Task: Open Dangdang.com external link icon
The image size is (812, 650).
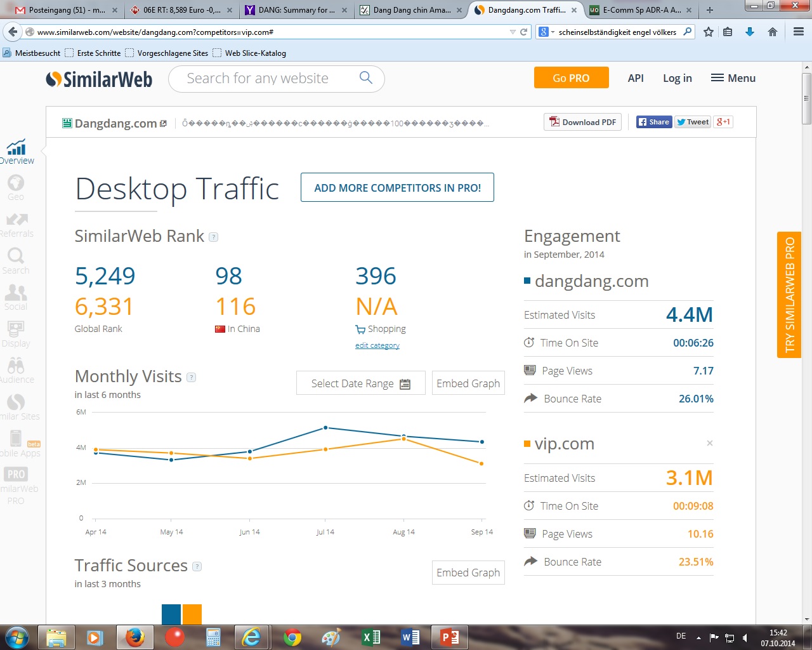Action: point(164,124)
